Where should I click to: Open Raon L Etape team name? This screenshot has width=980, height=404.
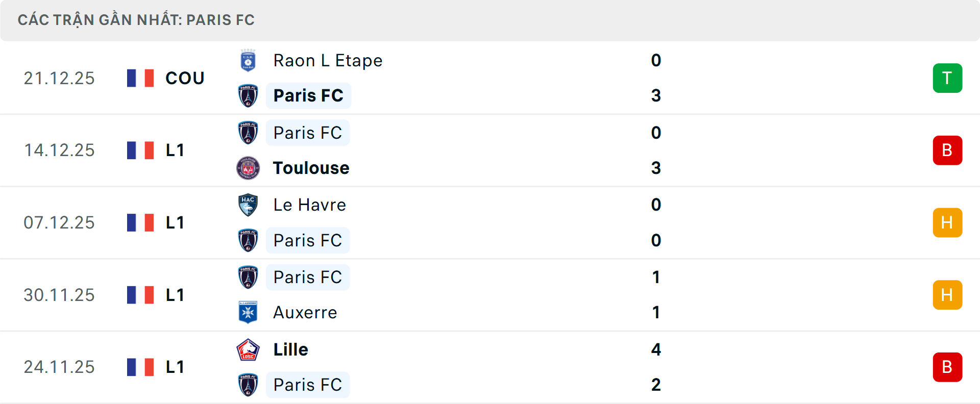click(x=328, y=60)
